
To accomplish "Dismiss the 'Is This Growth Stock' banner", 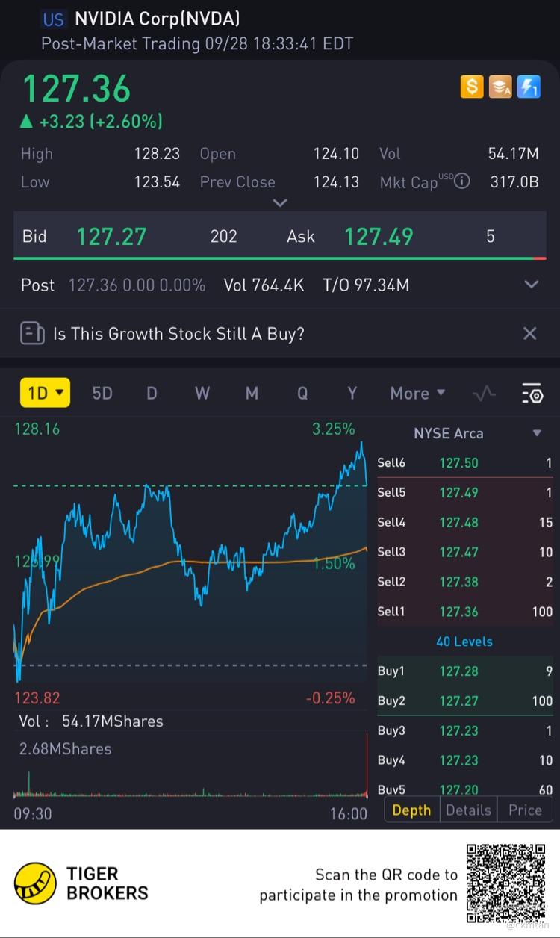I will pyautogui.click(x=529, y=333).
